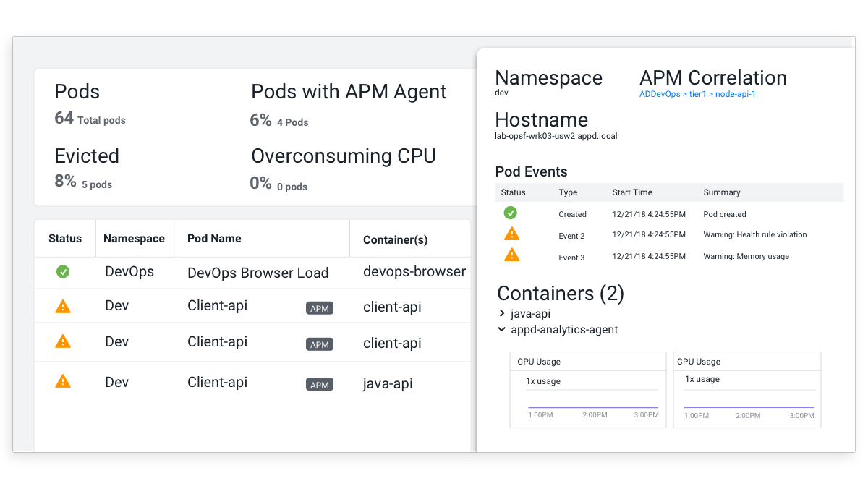Click the 'Created' event type cell
This screenshot has height=489, width=868.
(x=573, y=214)
